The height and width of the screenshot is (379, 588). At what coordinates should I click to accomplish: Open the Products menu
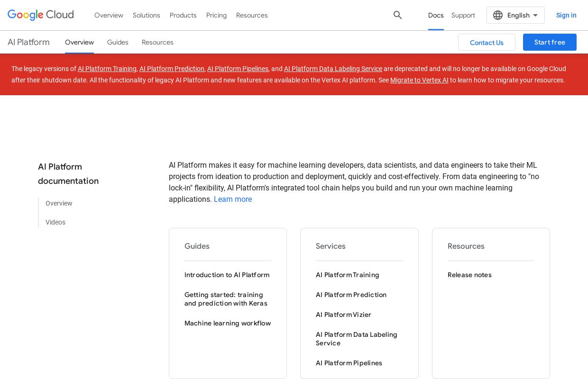(x=183, y=15)
